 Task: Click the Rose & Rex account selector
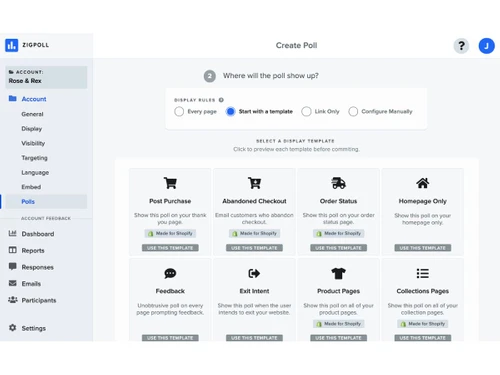click(x=46, y=77)
